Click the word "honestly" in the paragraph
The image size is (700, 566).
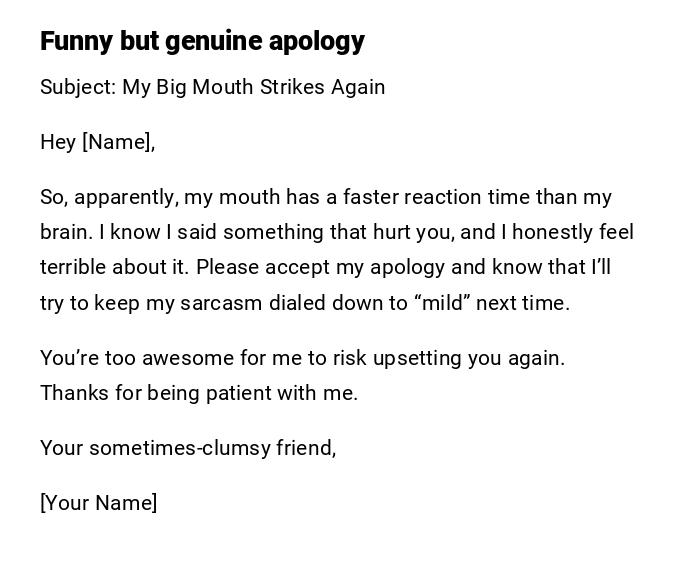click(548, 232)
